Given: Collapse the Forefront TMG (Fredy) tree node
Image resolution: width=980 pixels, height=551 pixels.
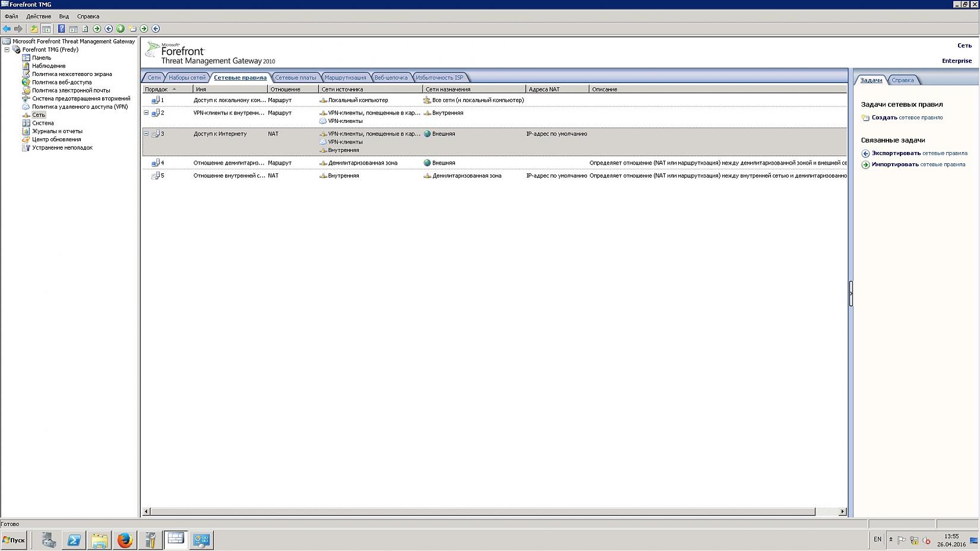Looking at the screenshot, I should 7,50.
